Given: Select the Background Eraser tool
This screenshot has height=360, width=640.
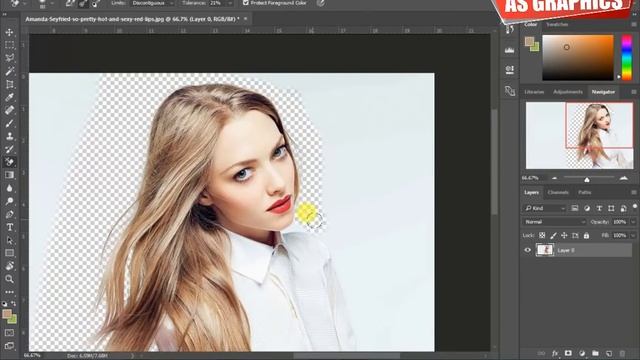Looking at the screenshot, I should pos(9,162).
